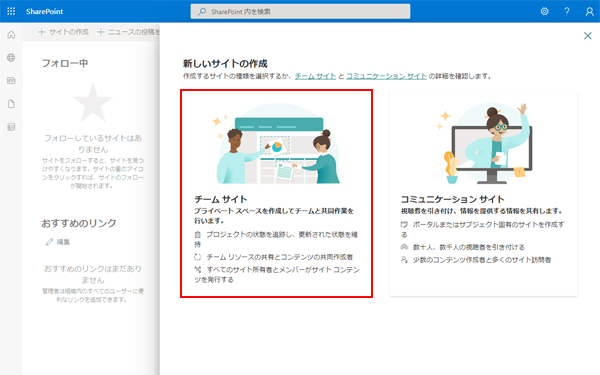
Task: Click the plus icon beside ニュースの投稿
Action: coord(101,32)
